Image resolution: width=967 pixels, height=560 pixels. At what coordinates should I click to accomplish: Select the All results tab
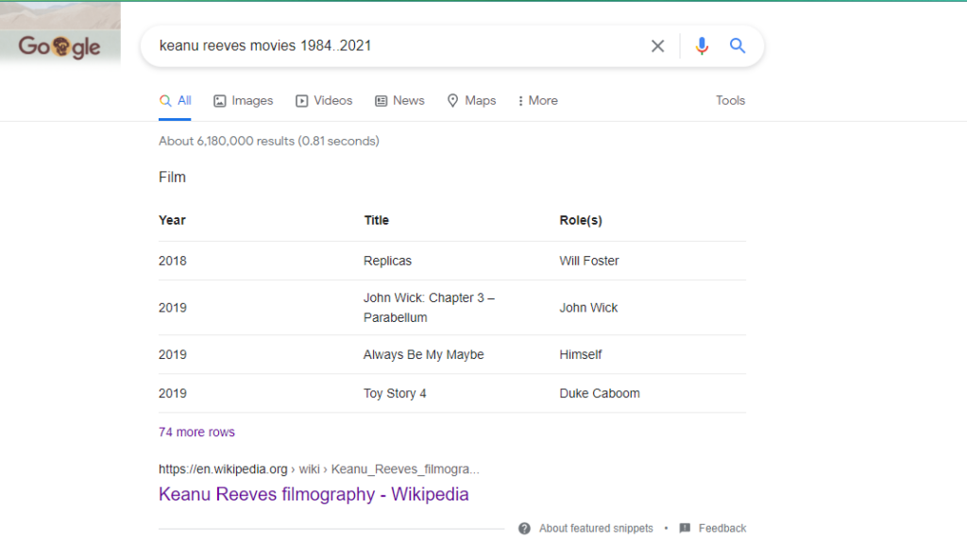(175, 101)
